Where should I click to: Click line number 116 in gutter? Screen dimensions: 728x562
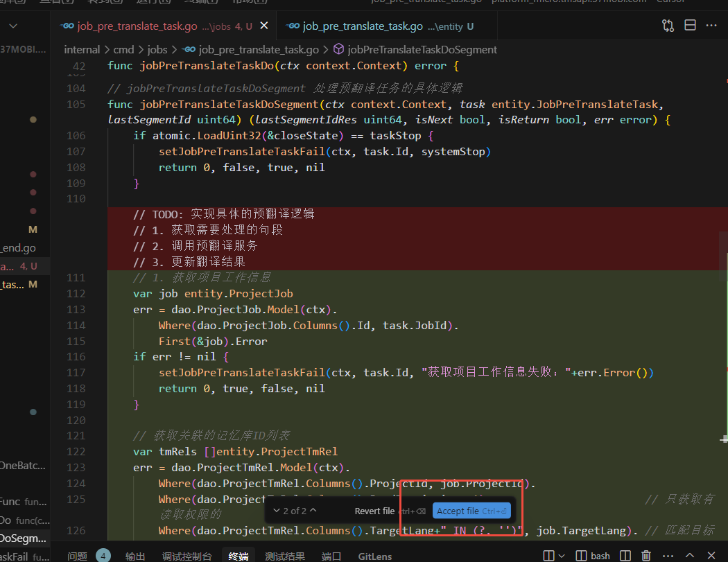[x=76, y=356]
